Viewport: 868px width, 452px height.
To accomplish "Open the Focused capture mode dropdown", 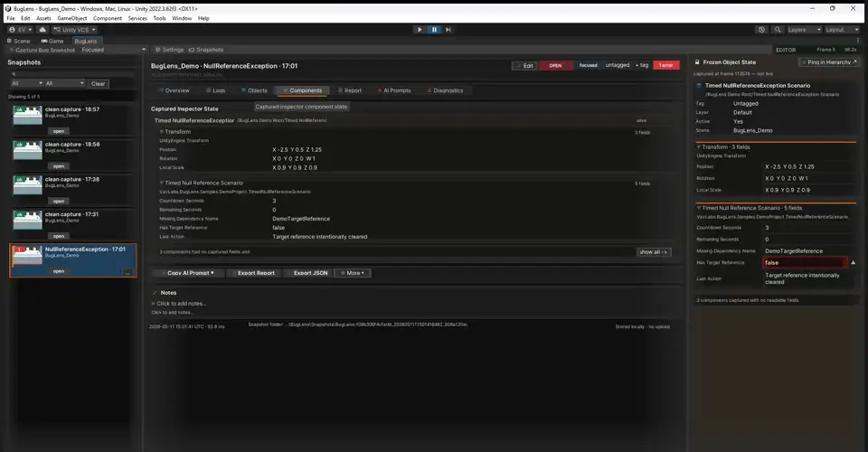I will pyautogui.click(x=113, y=50).
